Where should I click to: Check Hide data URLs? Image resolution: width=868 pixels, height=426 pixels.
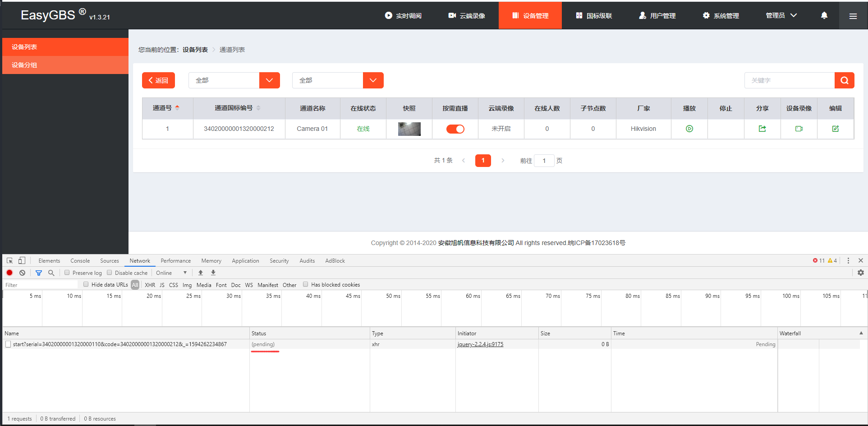click(86, 284)
